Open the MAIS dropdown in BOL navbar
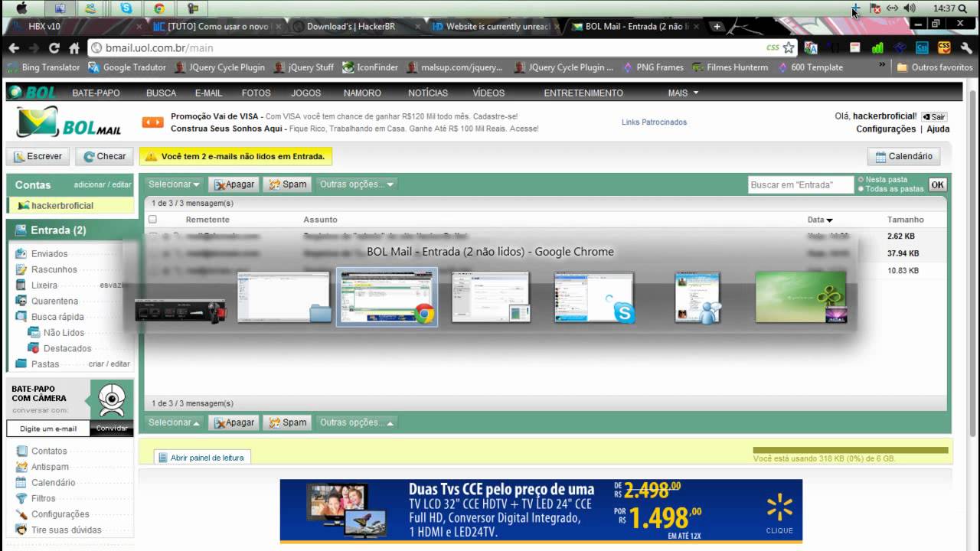Screen dimensions: 980x551 point(683,93)
